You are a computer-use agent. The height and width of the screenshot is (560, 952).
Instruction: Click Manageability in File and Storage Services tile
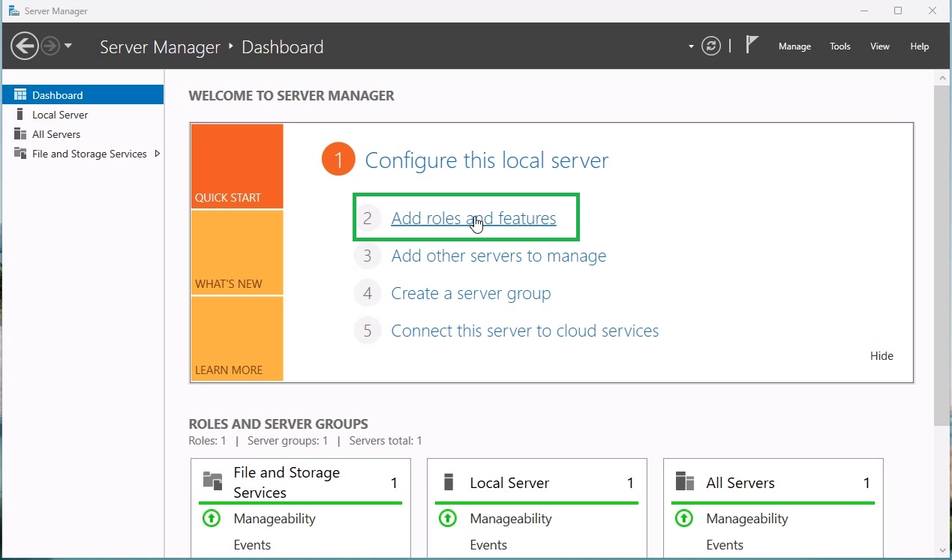275,519
